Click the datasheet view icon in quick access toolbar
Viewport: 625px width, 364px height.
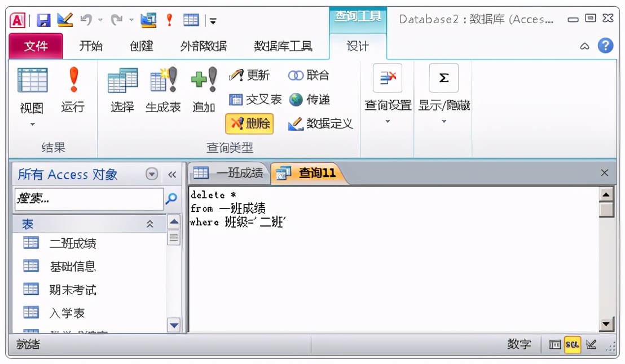coord(191,20)
